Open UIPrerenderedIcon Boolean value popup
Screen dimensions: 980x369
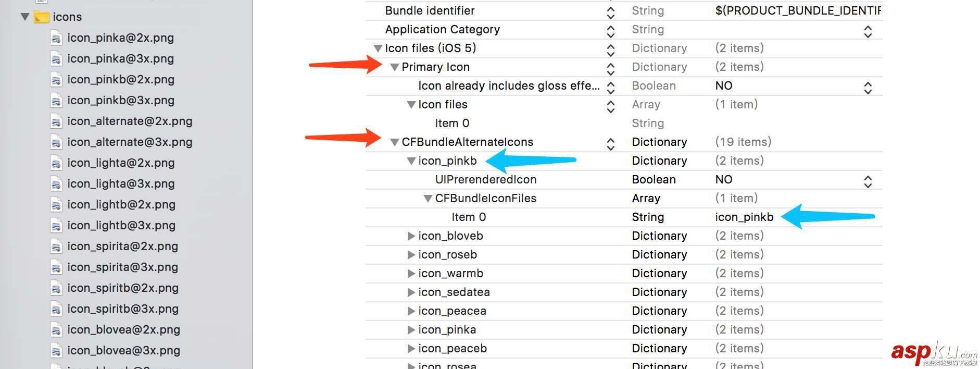tap(868, 180)
